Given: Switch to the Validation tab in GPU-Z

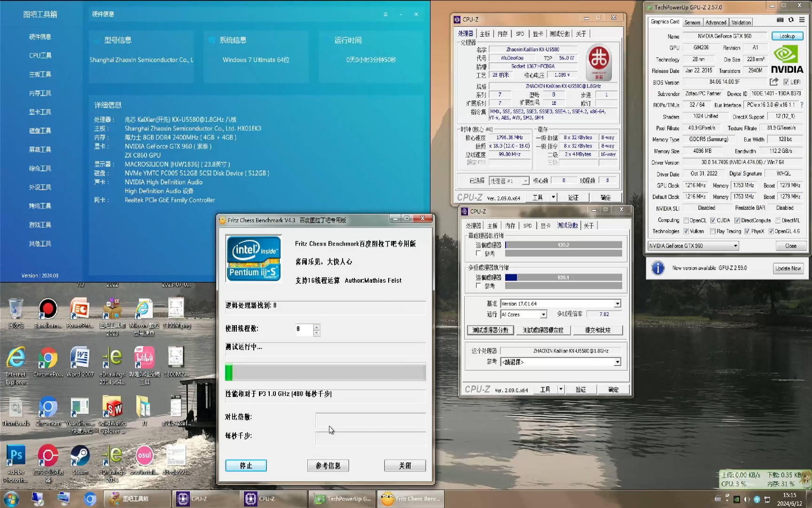Looking at the screenshot, I should [741, 22].
